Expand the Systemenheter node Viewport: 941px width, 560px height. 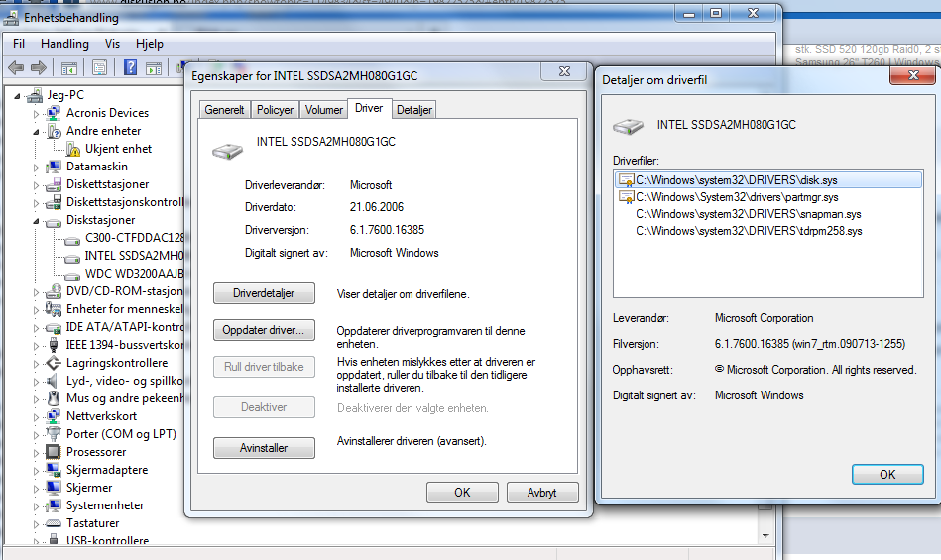tap(36, 506)
